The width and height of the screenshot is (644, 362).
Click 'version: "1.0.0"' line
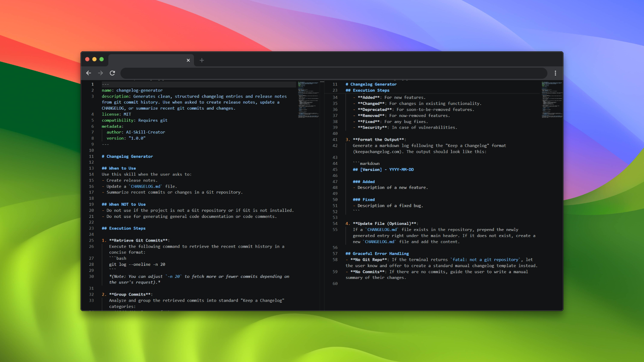point(126,138)
